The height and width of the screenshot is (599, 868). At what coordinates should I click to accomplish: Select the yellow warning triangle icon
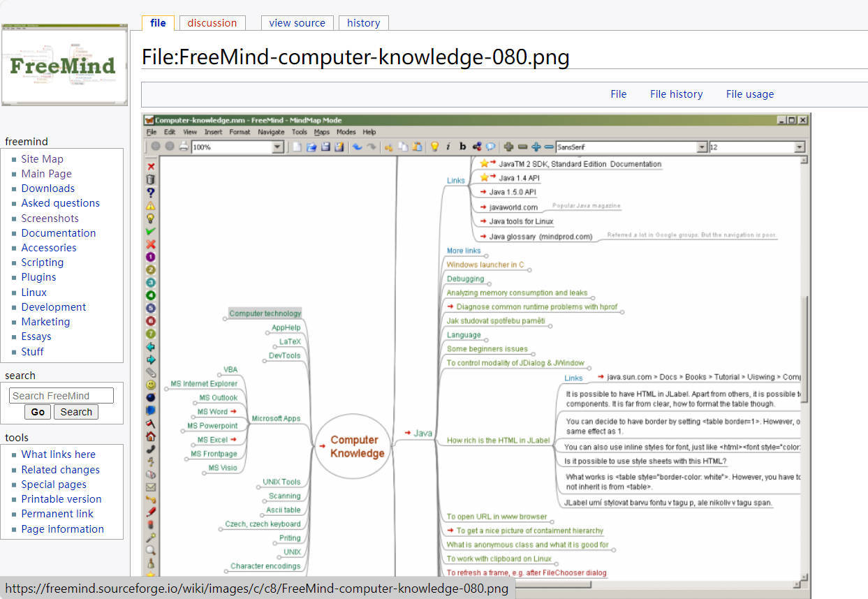[151, 205]
